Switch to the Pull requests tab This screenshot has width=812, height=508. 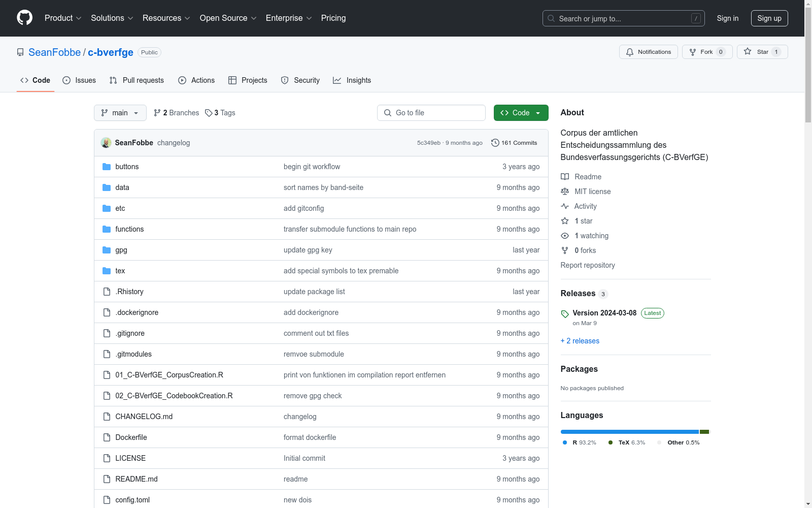tap(137, 80)
